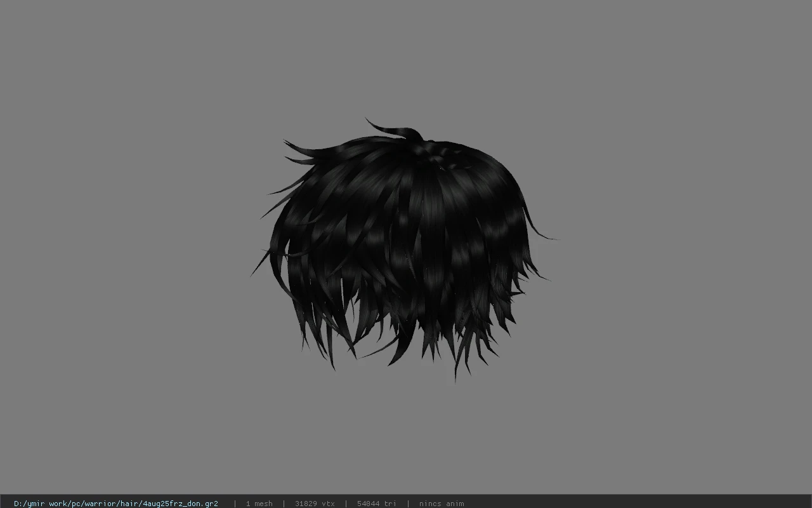Click the 'nincs anim' status text

(442, 504)
